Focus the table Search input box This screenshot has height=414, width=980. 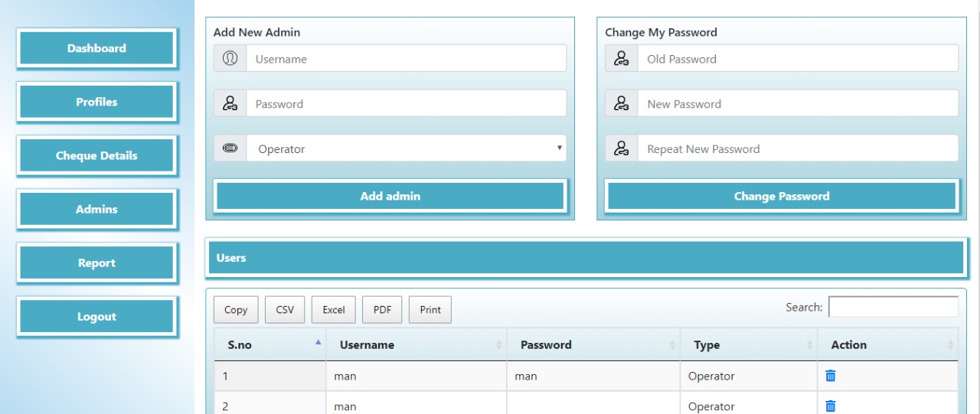[x=893, y=307]
